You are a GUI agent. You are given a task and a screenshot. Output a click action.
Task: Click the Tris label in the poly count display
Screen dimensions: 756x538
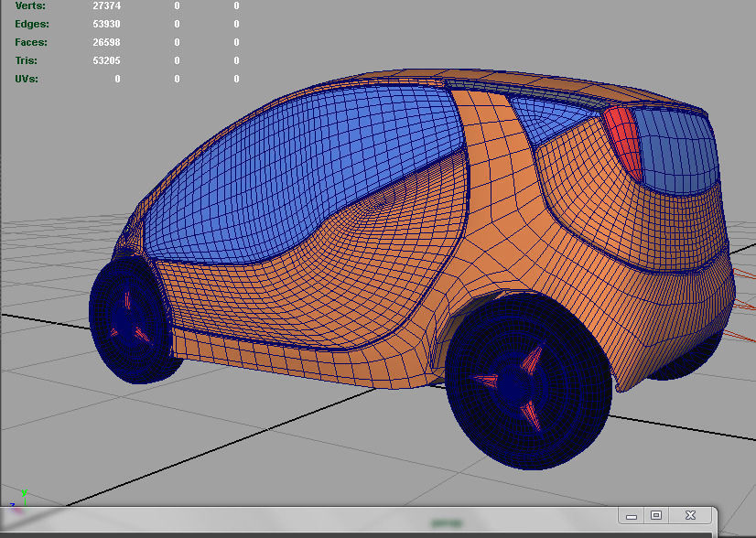pyautogui.click(x=26, y=60)
